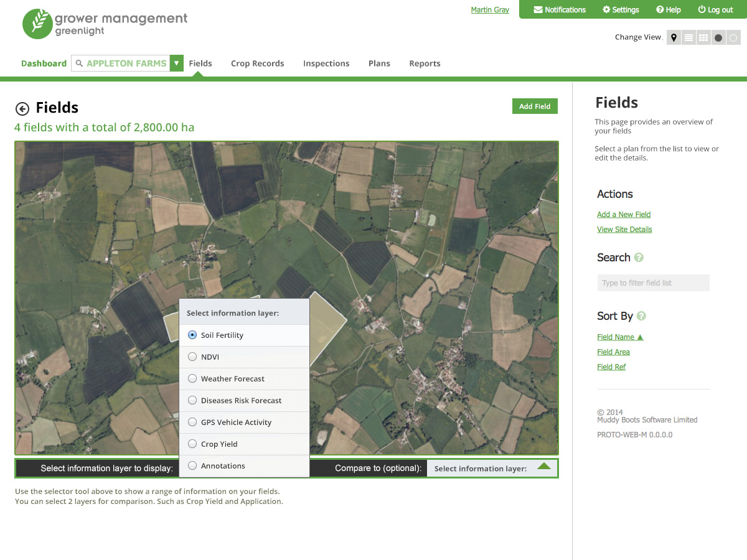Switch to list view in Change View options
Image resolution: width=747 pixels, height=560 pixels.
pyautogui.click(x=688, y=37)
